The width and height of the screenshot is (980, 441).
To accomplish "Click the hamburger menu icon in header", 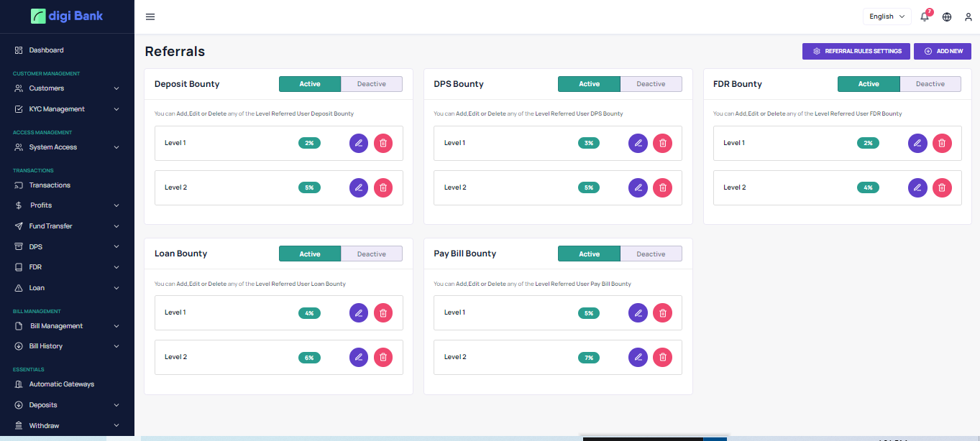I will (150, 17).
